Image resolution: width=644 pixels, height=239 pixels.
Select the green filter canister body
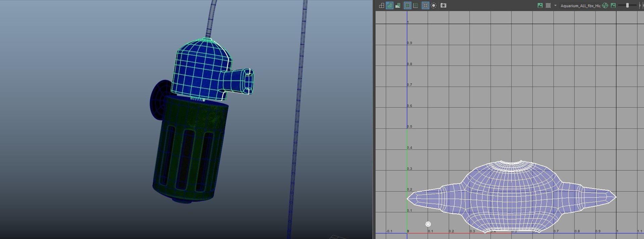tap(190, 147)
